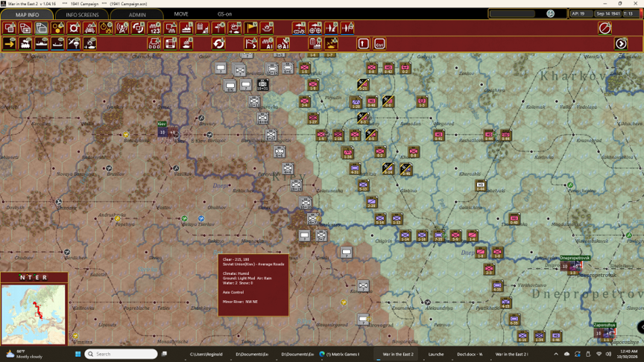Toggle the yellow victory flag icon

point(251,28)
